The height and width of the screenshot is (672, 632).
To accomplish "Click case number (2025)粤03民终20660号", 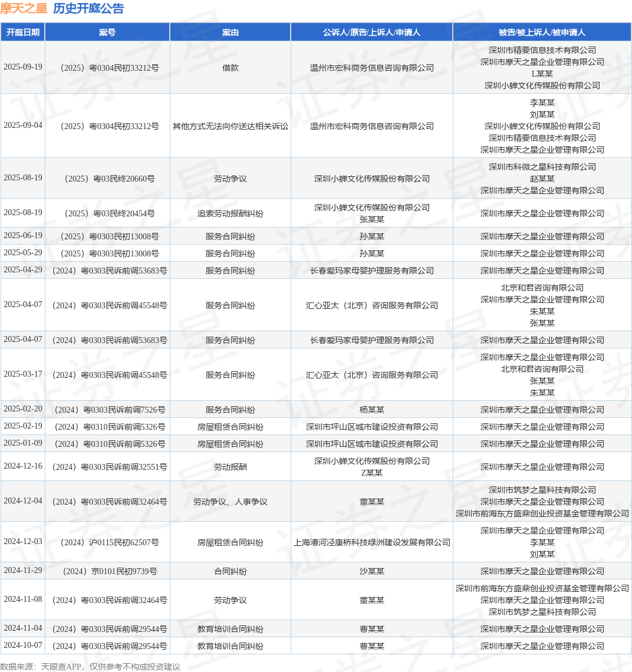I will coord(110,179).
